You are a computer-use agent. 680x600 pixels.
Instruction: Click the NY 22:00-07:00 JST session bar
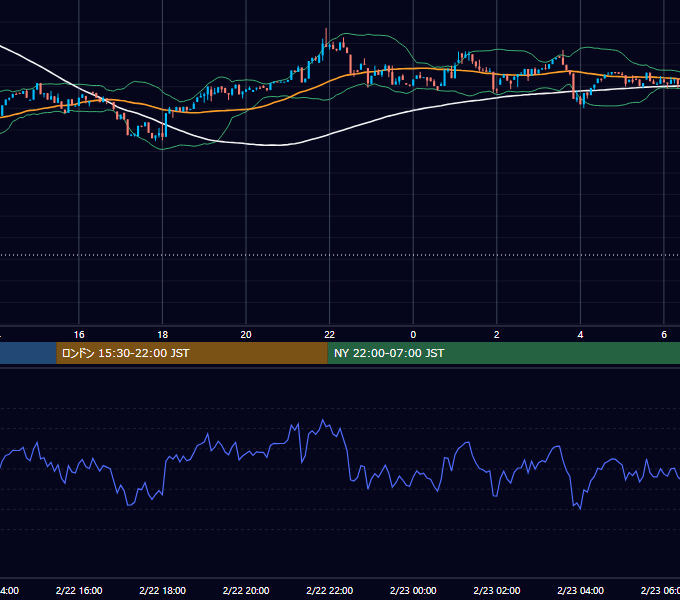(503, 353)
